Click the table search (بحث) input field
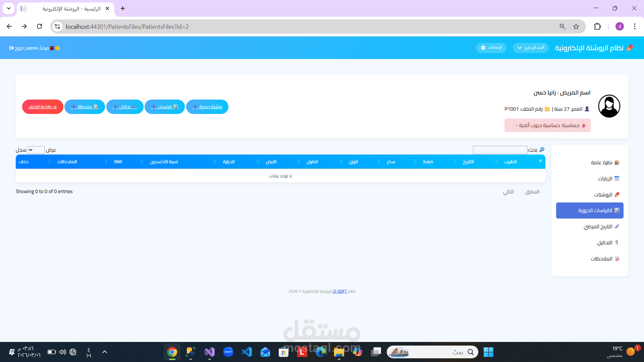This screenshot has height=362, width=644. point(500,150)
